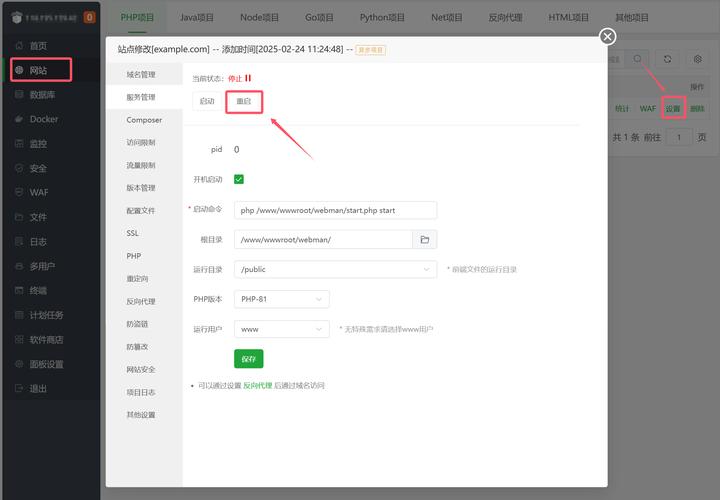The width and height of the screenshot is (720, 500).
Task: Open the SSL settings section
Action: 133,233
